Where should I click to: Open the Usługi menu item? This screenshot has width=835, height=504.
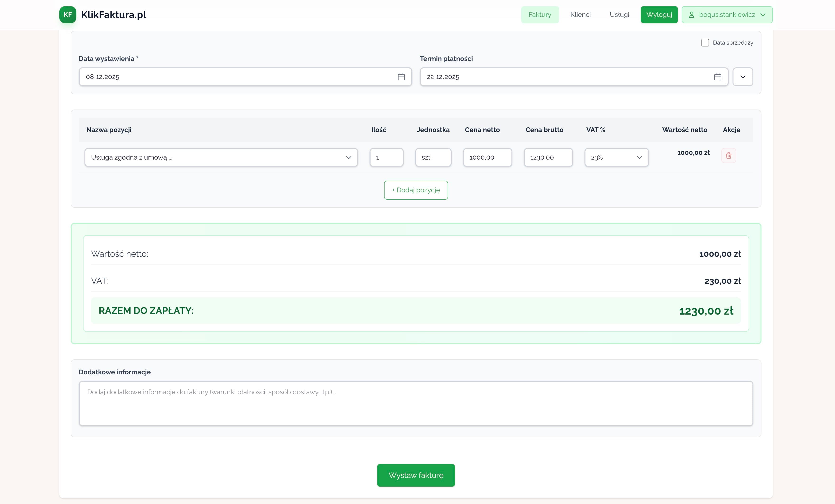(619, 15)
